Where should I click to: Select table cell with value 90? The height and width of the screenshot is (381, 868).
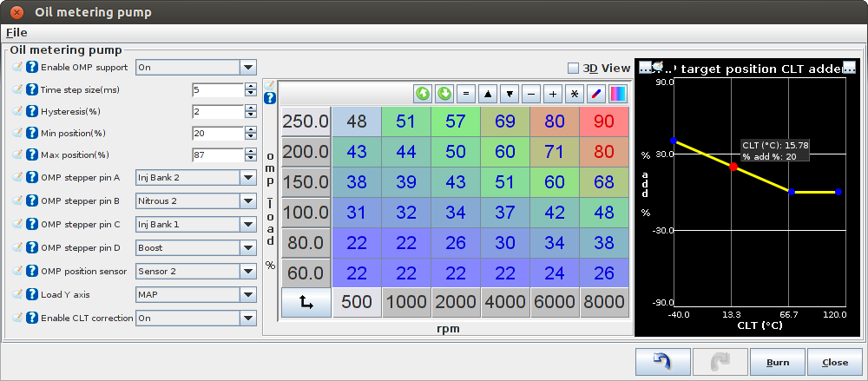(x=604, y=122)
